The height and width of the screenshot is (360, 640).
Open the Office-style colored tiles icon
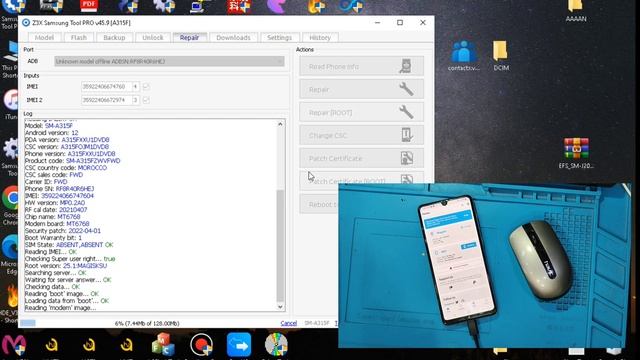[163, 345]
